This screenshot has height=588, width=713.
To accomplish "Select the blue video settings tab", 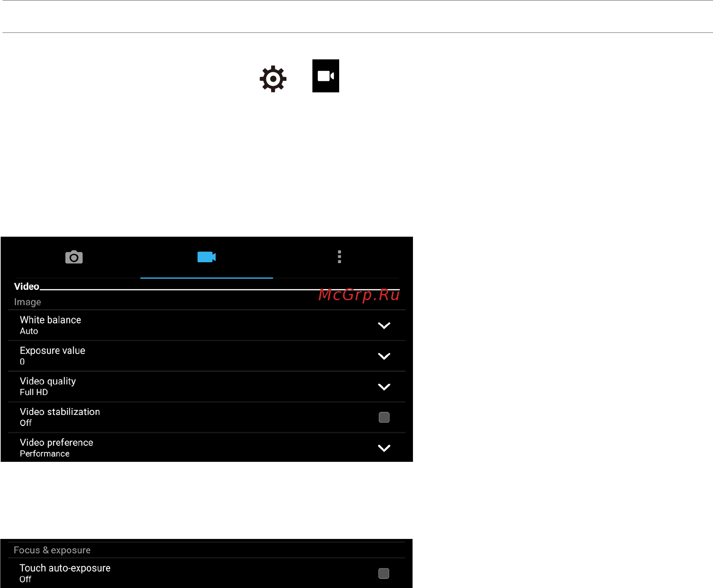I will coord(206,257).
